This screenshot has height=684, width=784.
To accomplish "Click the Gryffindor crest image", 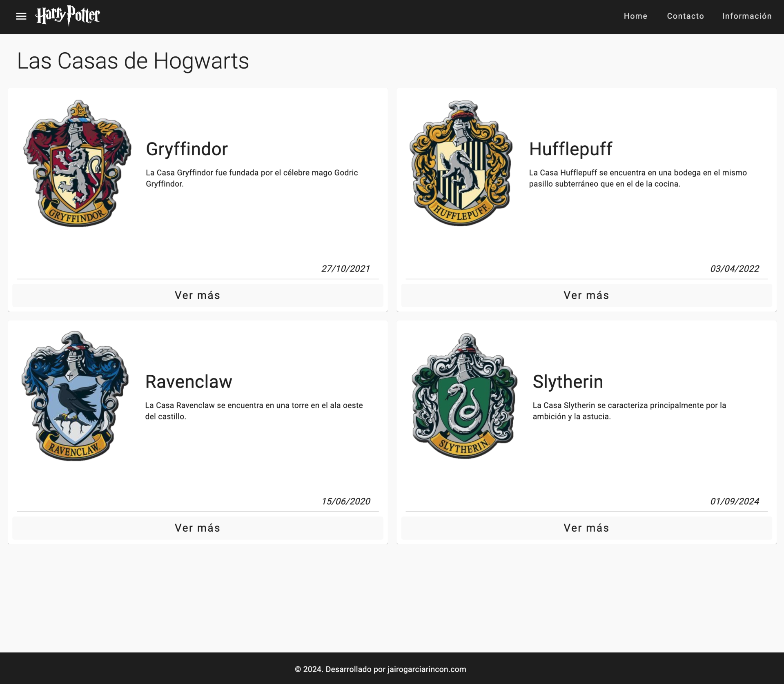I will (x=77, y=163).
